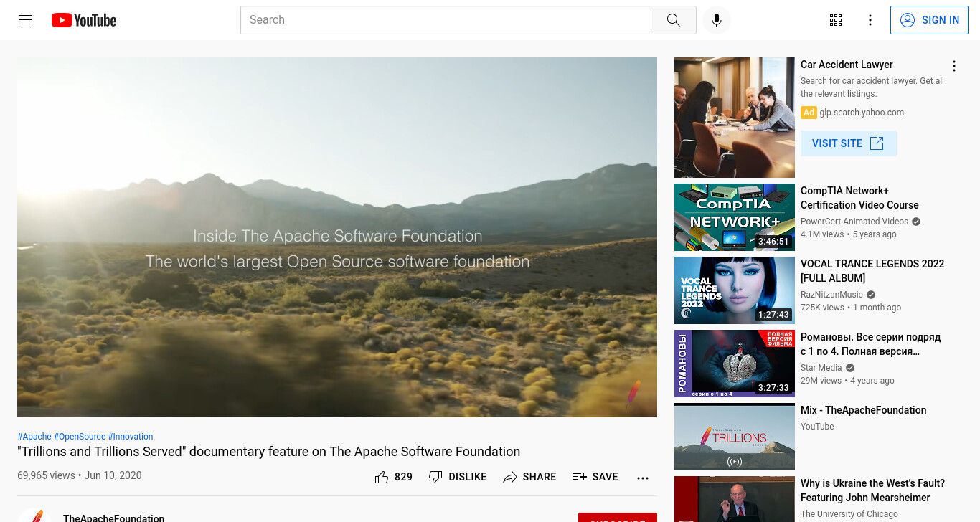Open Why is Ukraine the West's Fault title
This screenshot has height=522, width=980.
[872, 490]
